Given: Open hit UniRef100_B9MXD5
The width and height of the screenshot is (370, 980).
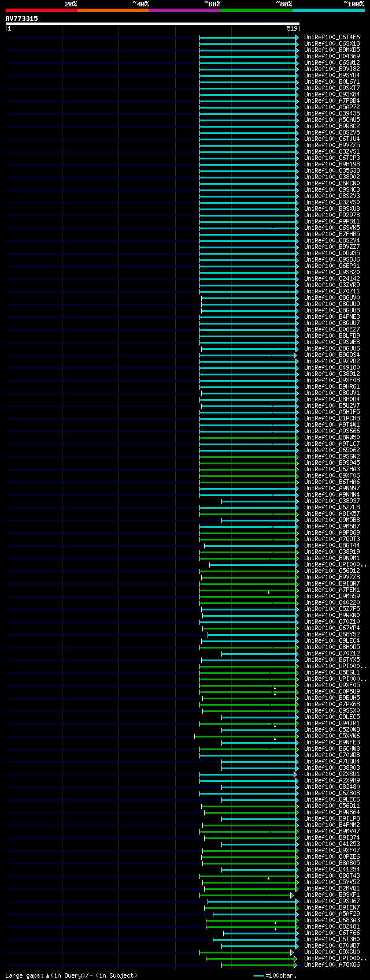Looking at the screenshot, I should coord(332,50).
